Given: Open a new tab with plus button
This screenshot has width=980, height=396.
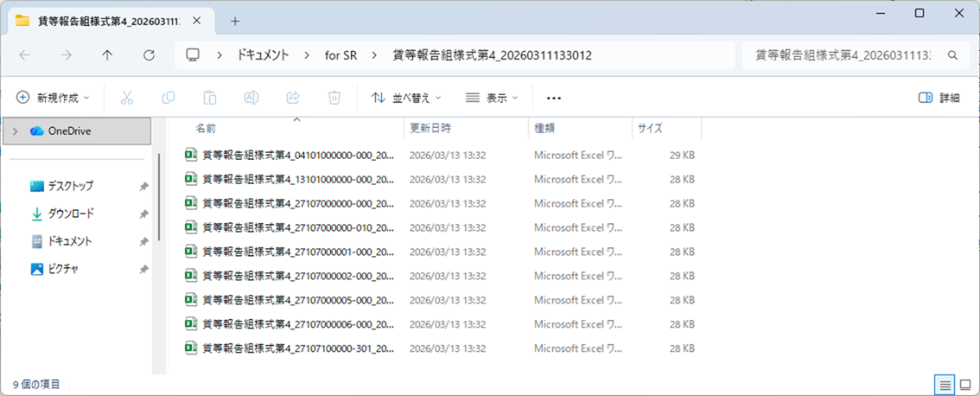Looking at the screenshot, I should click(x=235, y=21).
